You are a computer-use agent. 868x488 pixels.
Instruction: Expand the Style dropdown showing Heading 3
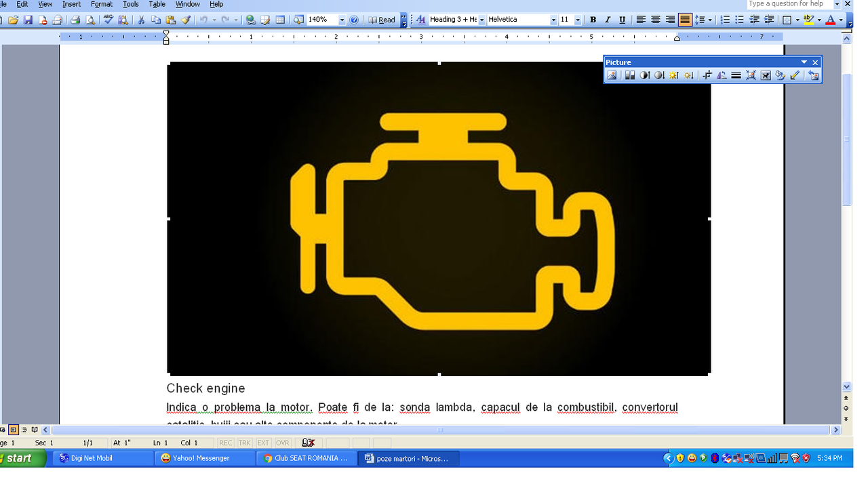[482, 20]
